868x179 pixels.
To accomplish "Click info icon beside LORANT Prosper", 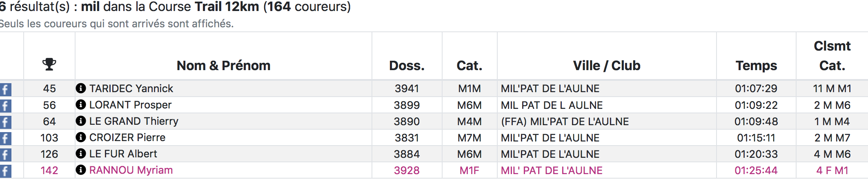I will [81, 104].
